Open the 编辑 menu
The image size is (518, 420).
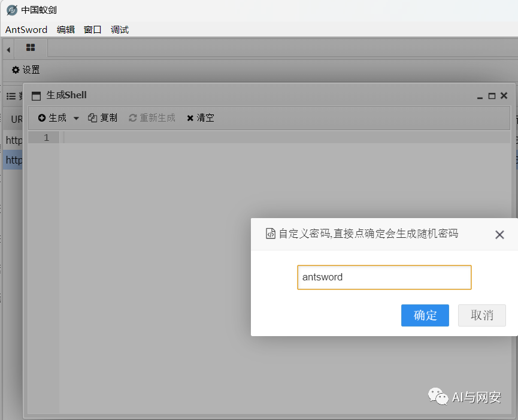(x=66, y=30)
